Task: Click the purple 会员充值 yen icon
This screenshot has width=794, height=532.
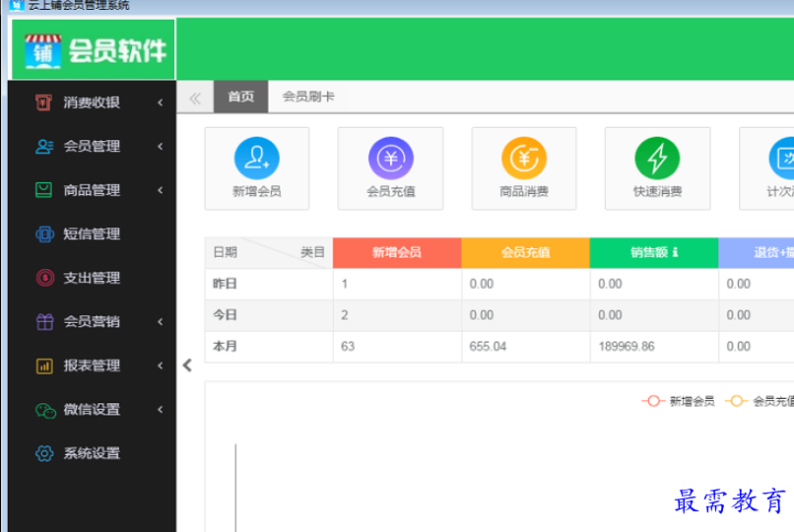Action: pyautogui.click(x=390, y=158)
